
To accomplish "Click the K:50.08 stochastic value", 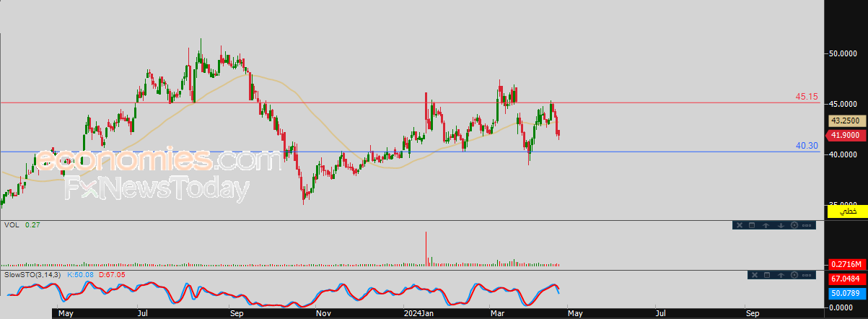I will pyautogui.click(x=81, y=275).
